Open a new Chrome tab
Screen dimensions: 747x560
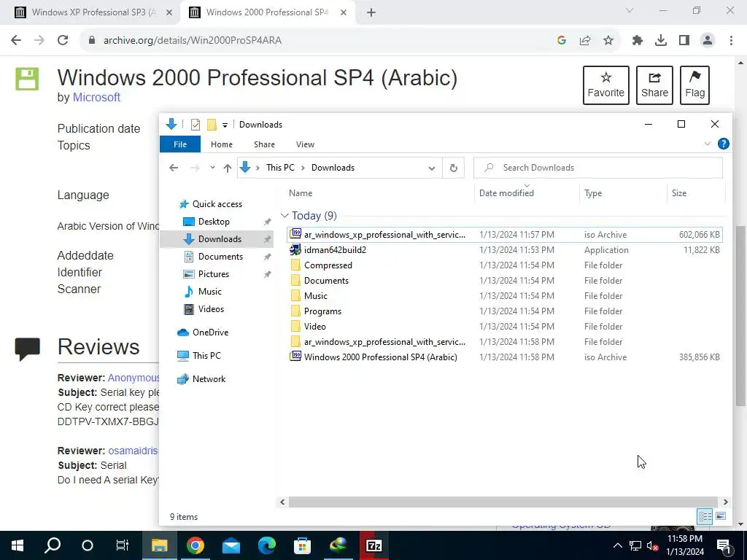(371, 12)
